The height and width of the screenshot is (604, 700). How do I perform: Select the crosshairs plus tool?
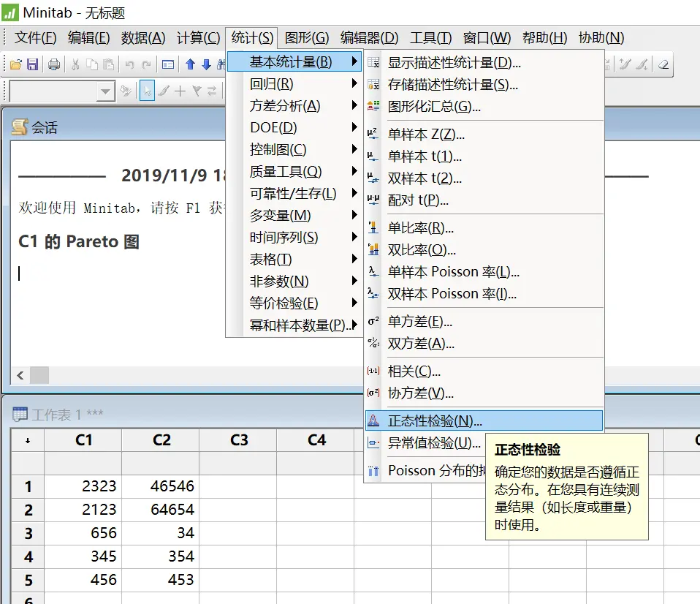[180, 91]
